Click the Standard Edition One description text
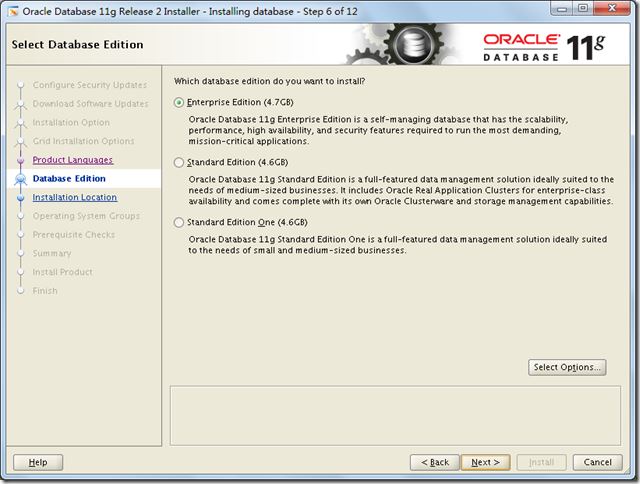 pos(398,245)
